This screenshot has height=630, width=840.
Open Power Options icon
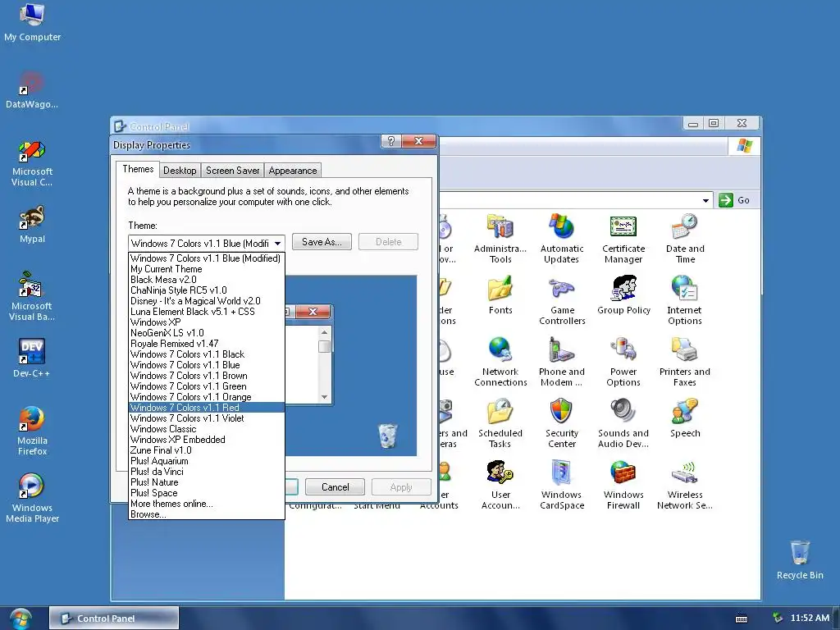[623, 362]
